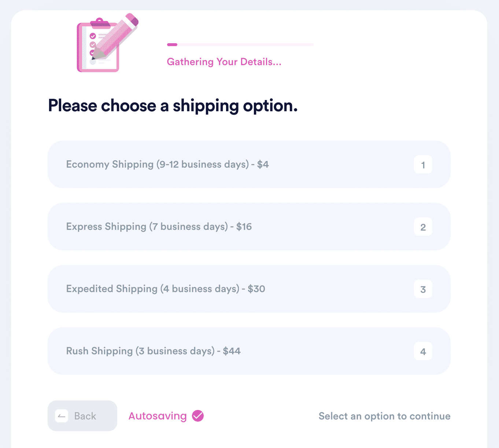499x448 pixels.
Task: Pick Expedited Shipping for $30
Action: pyautogui.click(x=248, y=289)
